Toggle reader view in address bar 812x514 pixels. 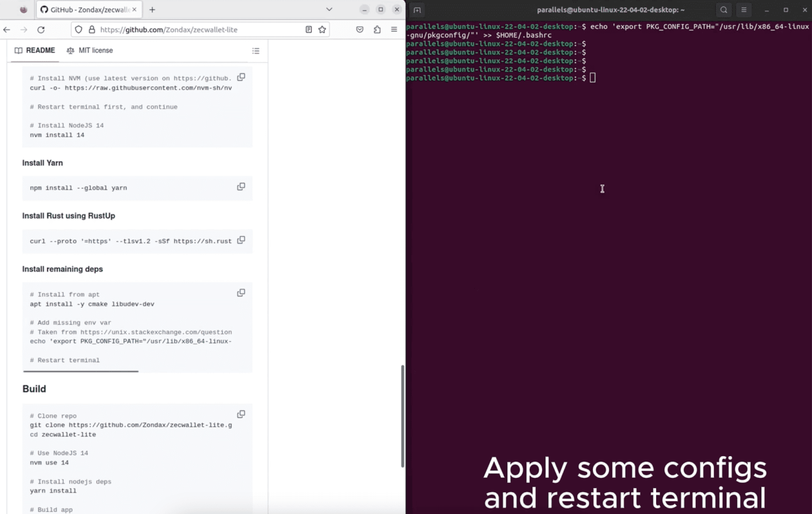tap(309, 29)
